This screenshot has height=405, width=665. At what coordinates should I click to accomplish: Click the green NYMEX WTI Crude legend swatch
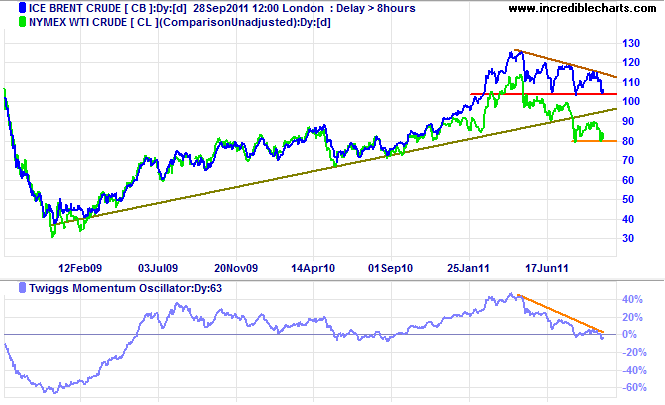(x=22, y=22)
